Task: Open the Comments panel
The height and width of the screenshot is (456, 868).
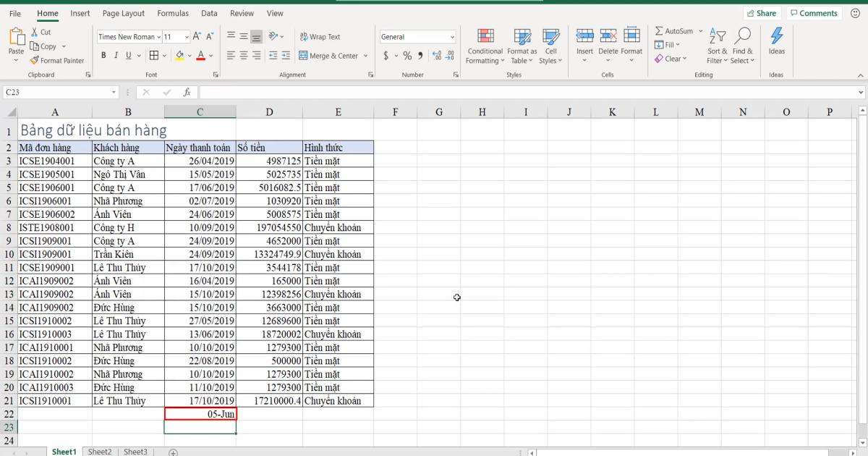Action: [x=814, y=12]
